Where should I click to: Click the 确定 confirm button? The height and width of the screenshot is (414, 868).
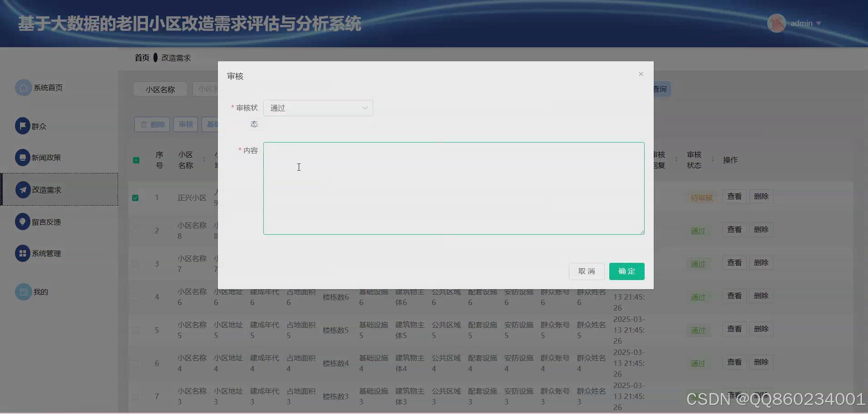pos(627,271)
